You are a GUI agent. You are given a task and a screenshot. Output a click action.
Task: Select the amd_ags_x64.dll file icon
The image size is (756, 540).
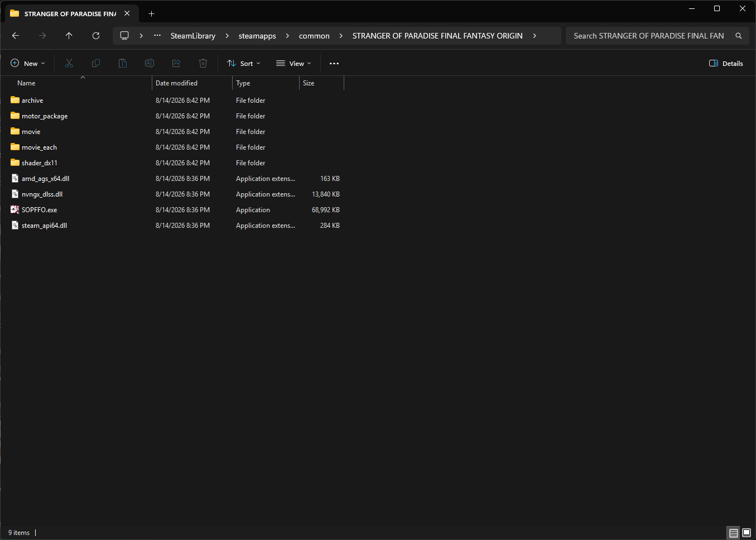(x=15, y=179)
